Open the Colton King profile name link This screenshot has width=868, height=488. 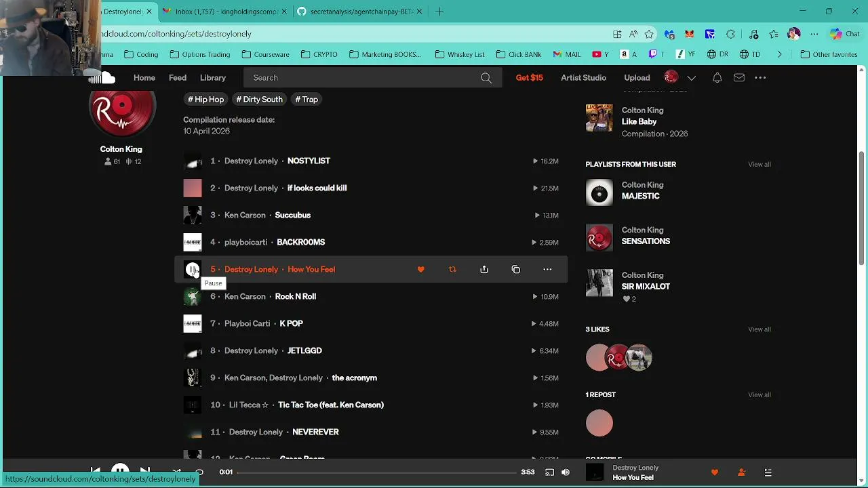tap(121, 149)
